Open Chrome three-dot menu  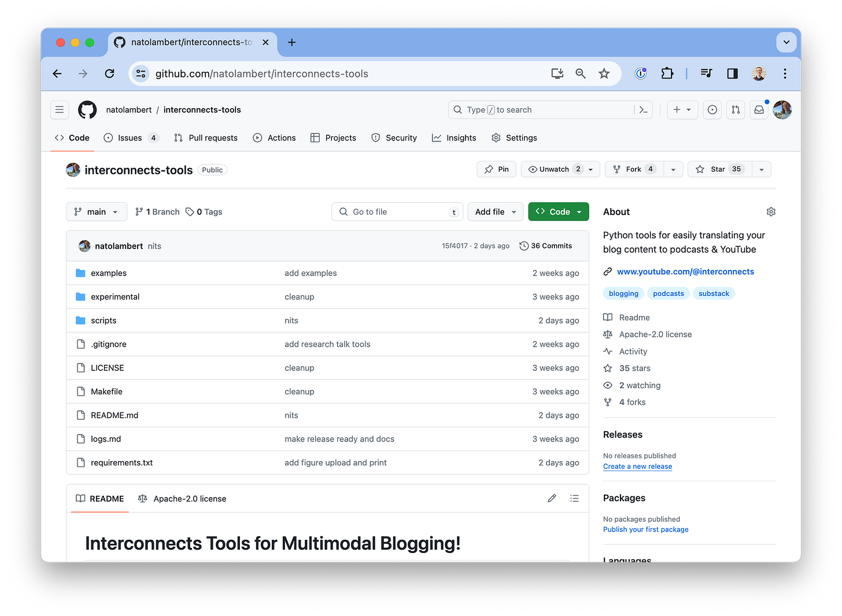pyautogui.click(x=785, y=73)
